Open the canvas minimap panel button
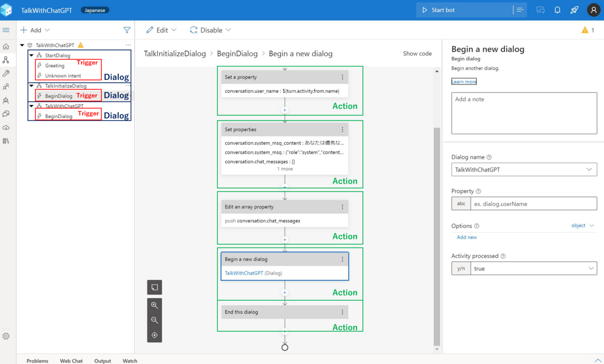604x364 pixels. (155, 288)
